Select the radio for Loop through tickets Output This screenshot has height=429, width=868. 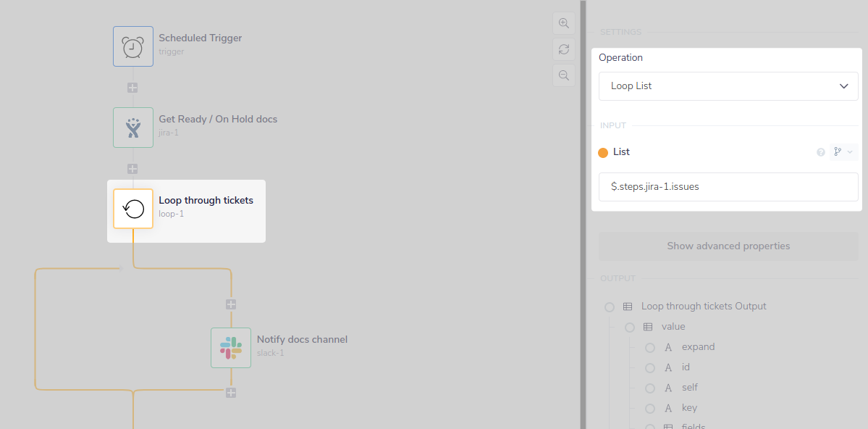pos(609,307)
